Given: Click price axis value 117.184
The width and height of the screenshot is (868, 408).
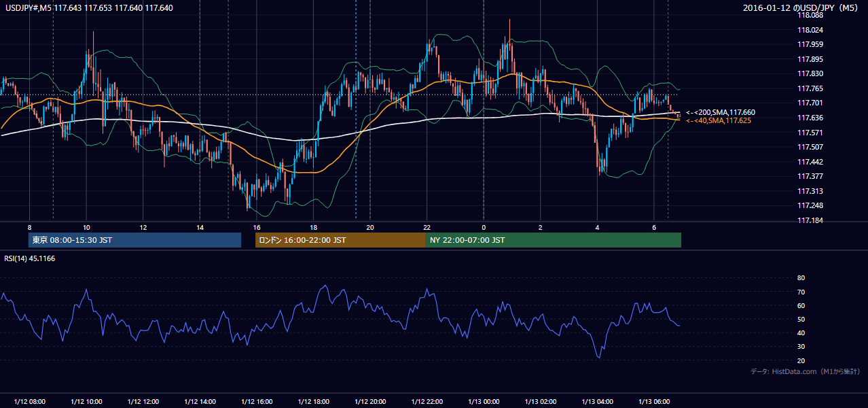Looking at the screenshot, I should [x=810, y=220].
